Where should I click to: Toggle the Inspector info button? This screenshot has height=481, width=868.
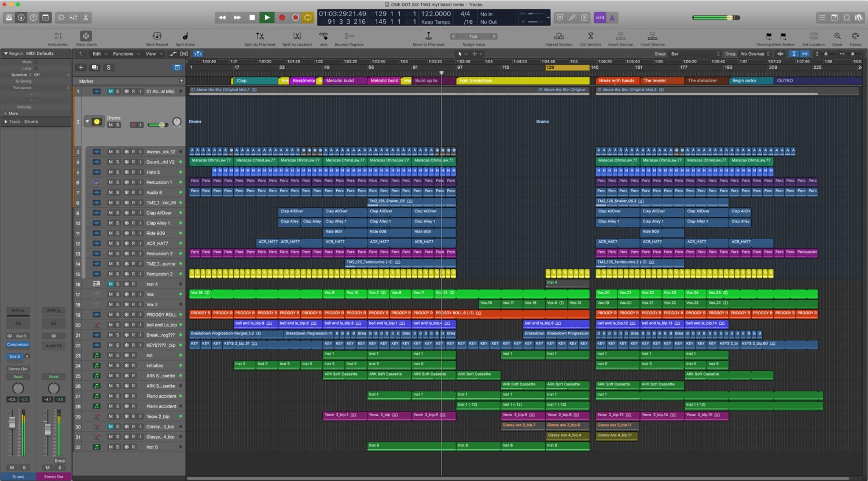21,18
